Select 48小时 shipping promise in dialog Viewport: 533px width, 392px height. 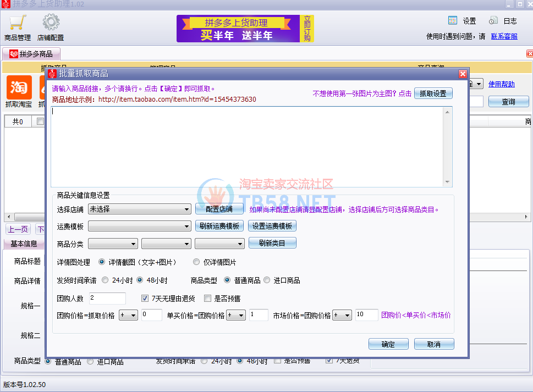click(x=140, y=280)
